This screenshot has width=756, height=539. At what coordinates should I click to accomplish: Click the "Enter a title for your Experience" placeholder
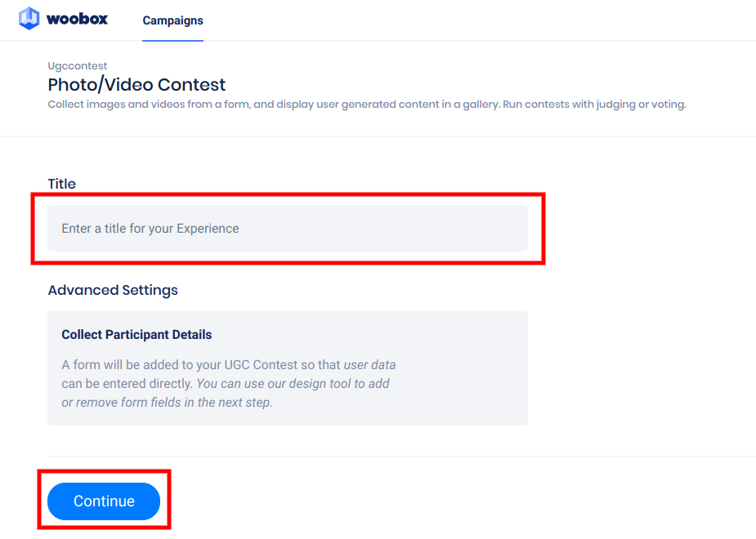(x=150, y=229)
